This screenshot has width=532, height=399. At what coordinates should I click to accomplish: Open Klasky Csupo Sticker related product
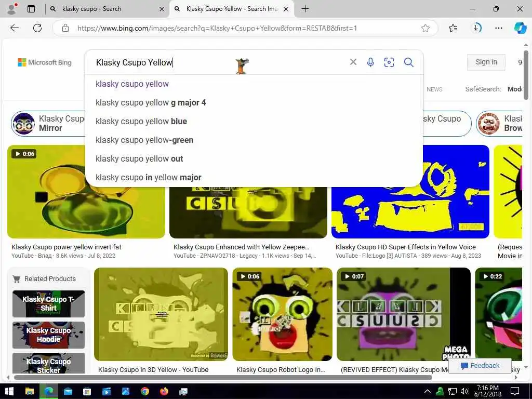point(48,363)
